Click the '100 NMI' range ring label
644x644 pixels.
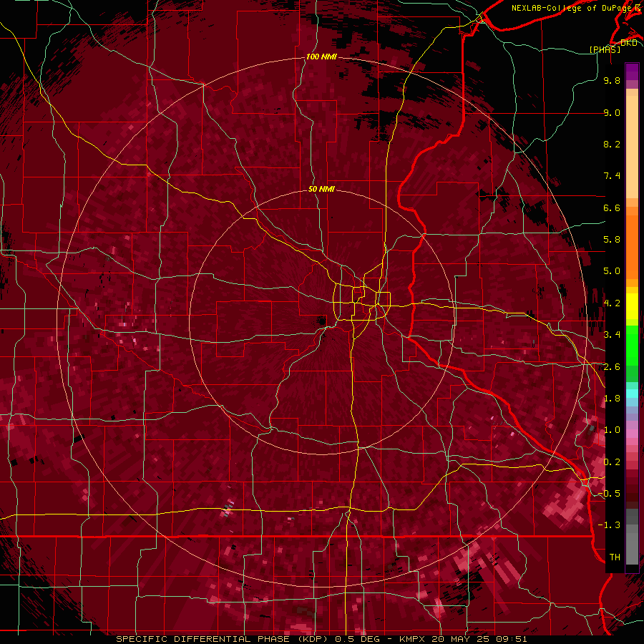[321, 57]
